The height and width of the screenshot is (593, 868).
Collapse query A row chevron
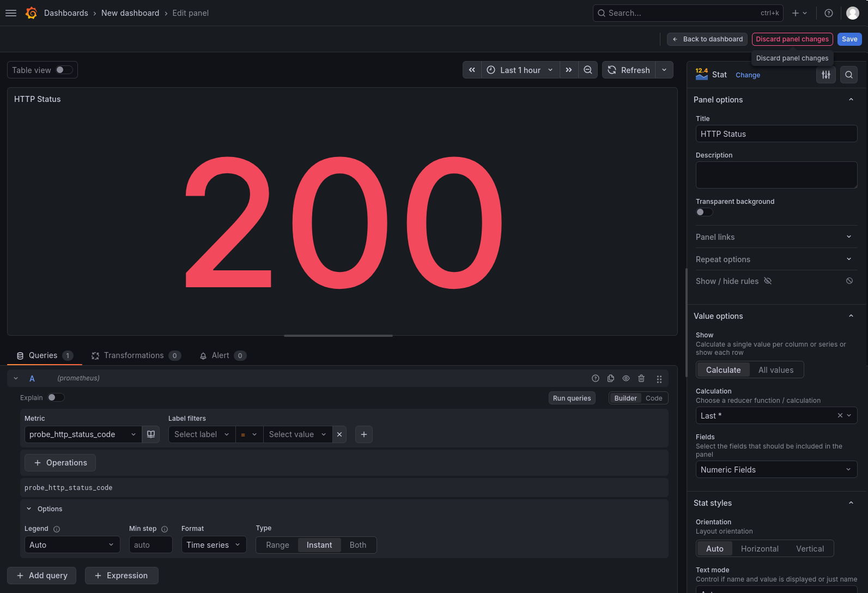tap(16, 378)
